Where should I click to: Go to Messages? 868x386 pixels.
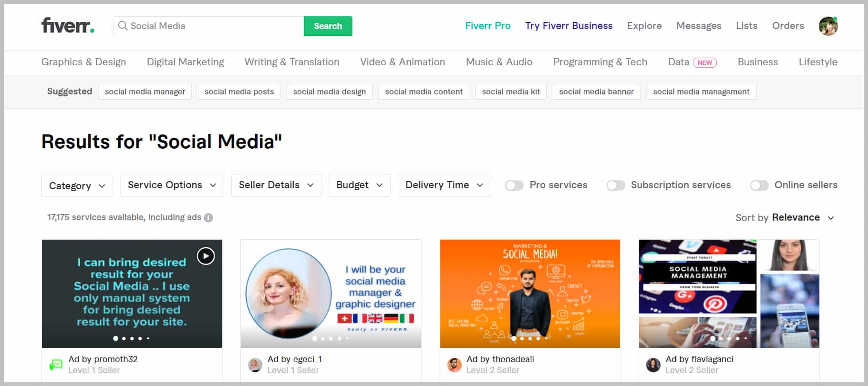pyautogui.click(x=699, y=26)
